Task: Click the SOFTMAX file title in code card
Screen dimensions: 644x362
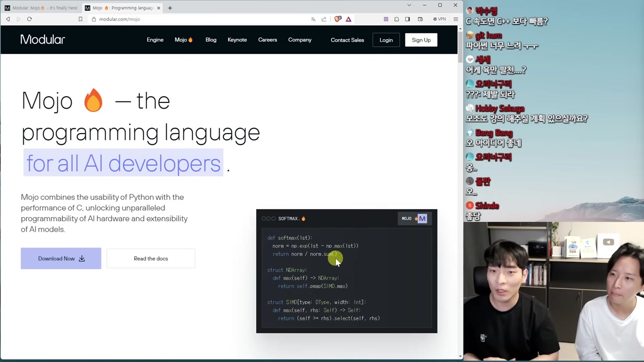Action: coord(292,219)
